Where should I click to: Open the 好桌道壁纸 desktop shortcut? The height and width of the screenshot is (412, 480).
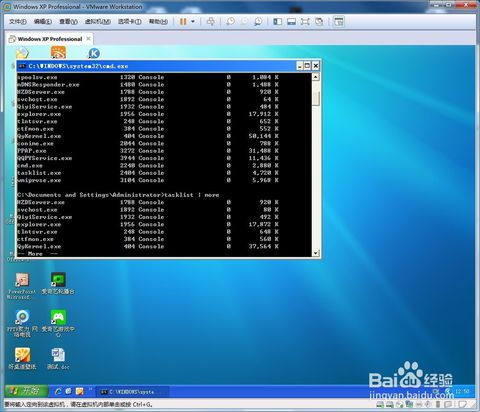[22, 358]
